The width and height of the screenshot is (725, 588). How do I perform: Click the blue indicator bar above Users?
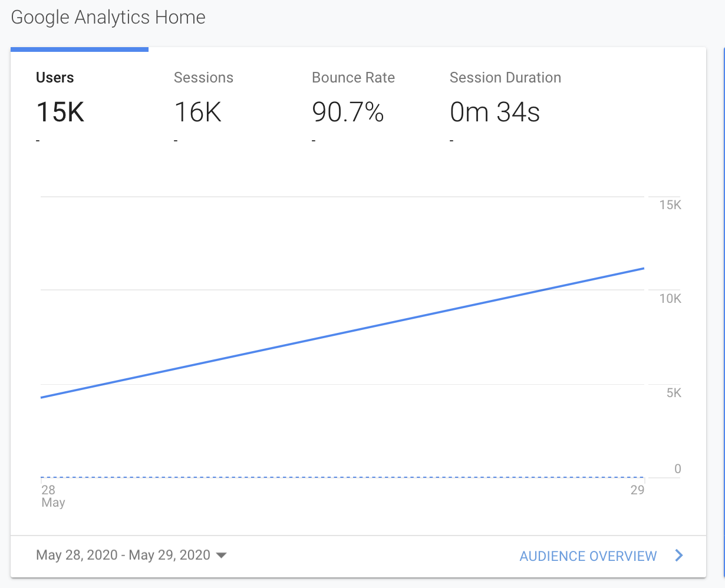[80, 49]
